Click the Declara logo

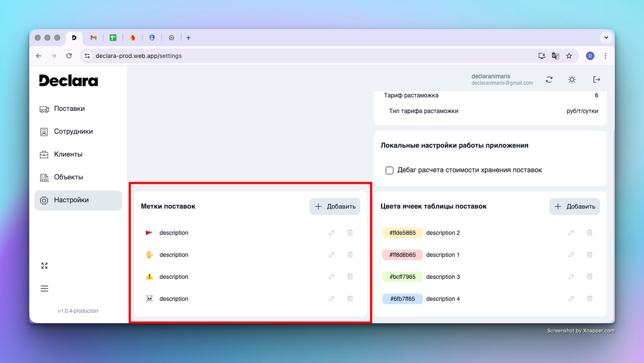(x=69, y=81)
